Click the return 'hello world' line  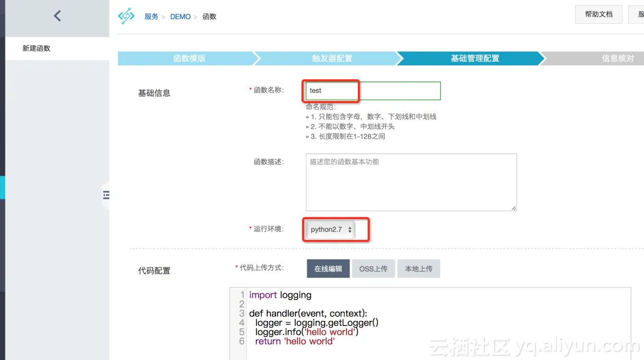click(295, 342)
